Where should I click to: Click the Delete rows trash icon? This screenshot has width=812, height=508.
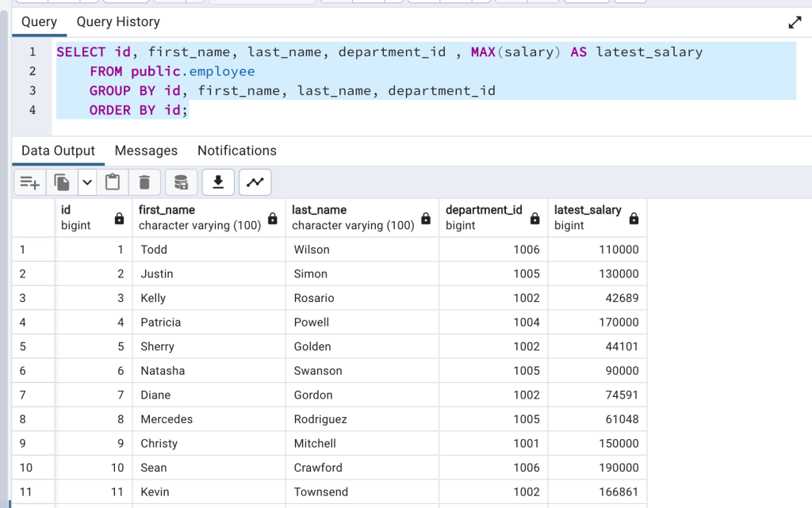coord(144,183)
